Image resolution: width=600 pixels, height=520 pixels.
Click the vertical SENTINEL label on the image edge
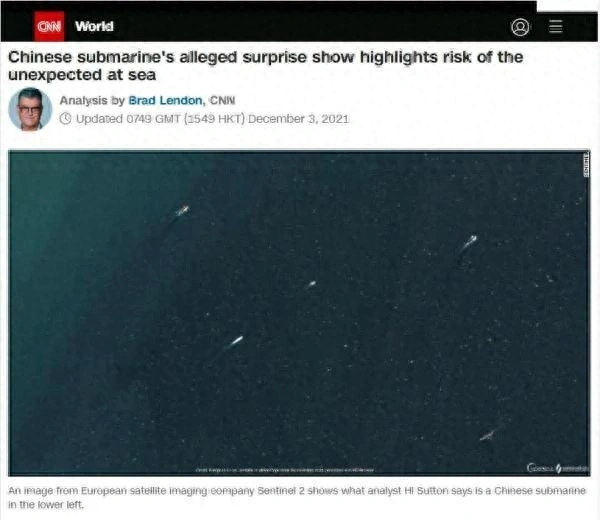coord(586,165)
